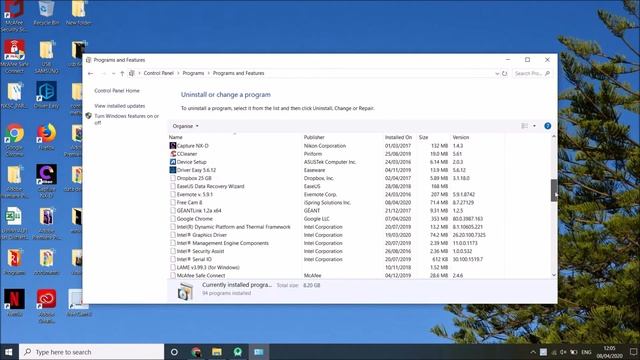The width and height of the screenshot is (640, 360).
Task: Click the Windows Start button
Action: 9,352
